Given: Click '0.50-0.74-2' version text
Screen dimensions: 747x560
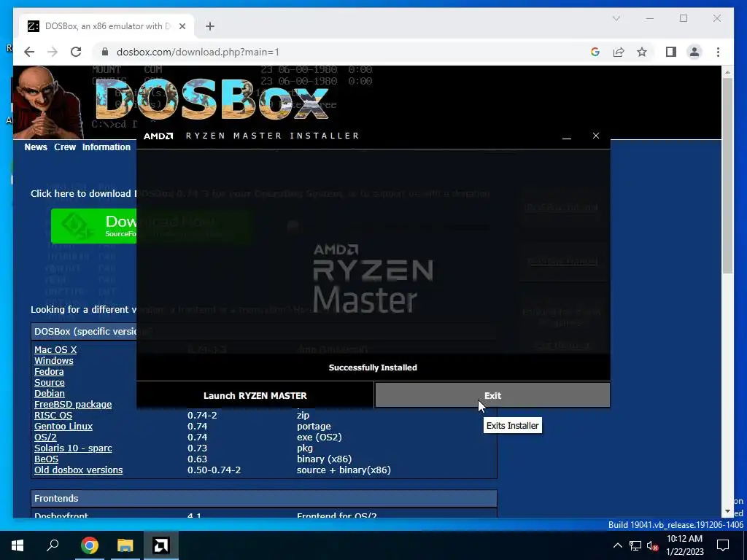Looking at the screenshot, I should pyautogui.click(x=214, y=470).
